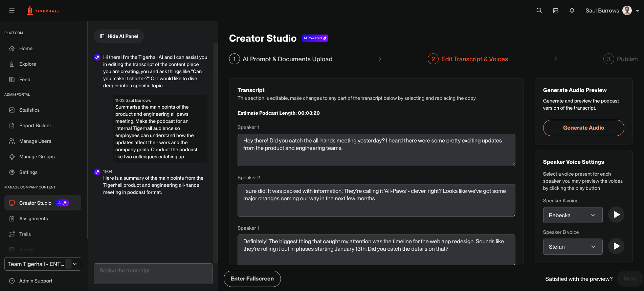The width and height of the screenshot is (644, 291).
Task: Play the Speaker A voice preview
Action: coord(616,215)
